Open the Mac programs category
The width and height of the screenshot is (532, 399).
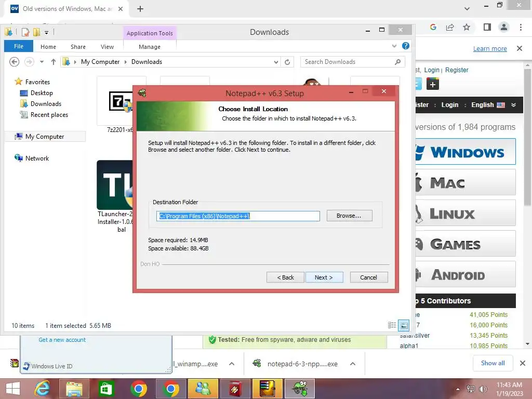[465, 182]
